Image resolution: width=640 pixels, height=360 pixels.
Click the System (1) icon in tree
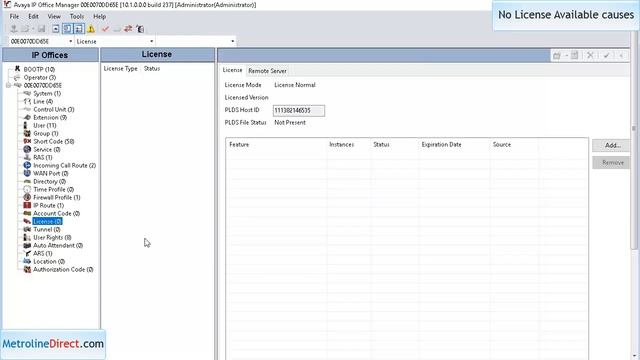(27, 93)
